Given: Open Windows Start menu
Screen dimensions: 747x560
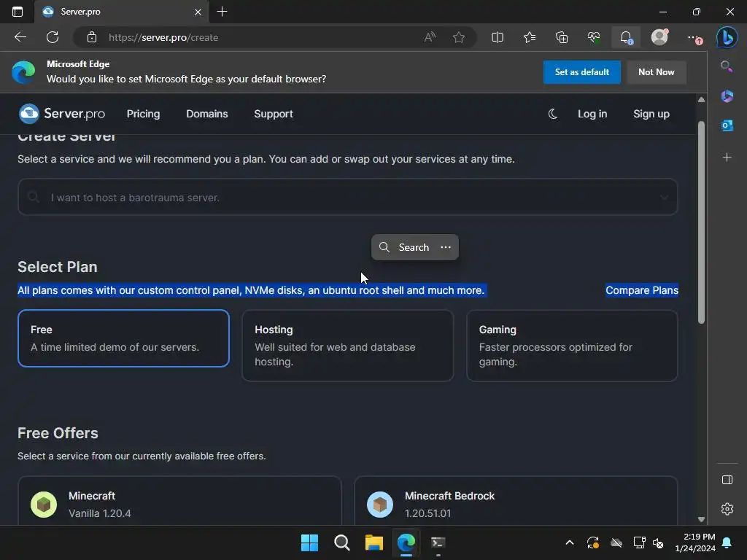Looking at the screenshot, I should [x=309, y=542].
